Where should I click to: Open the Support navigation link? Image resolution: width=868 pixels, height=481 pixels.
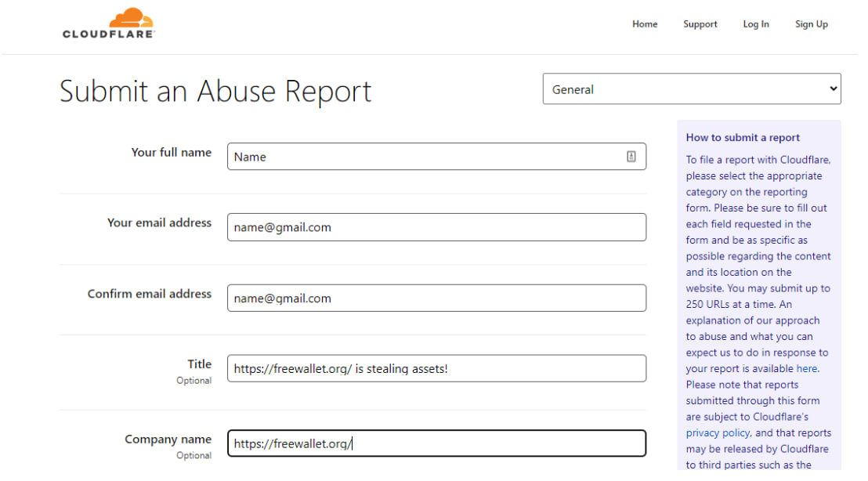point(700,24)
